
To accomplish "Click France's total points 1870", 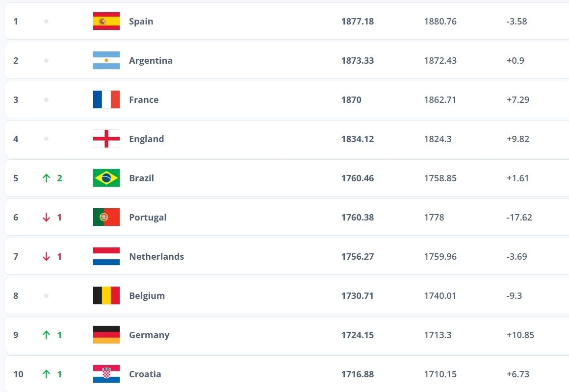I will pyautogui.click(x=351, y=99).
